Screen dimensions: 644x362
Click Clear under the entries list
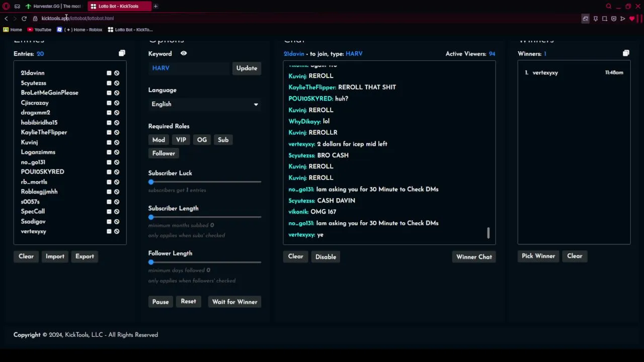click(26, 256)
